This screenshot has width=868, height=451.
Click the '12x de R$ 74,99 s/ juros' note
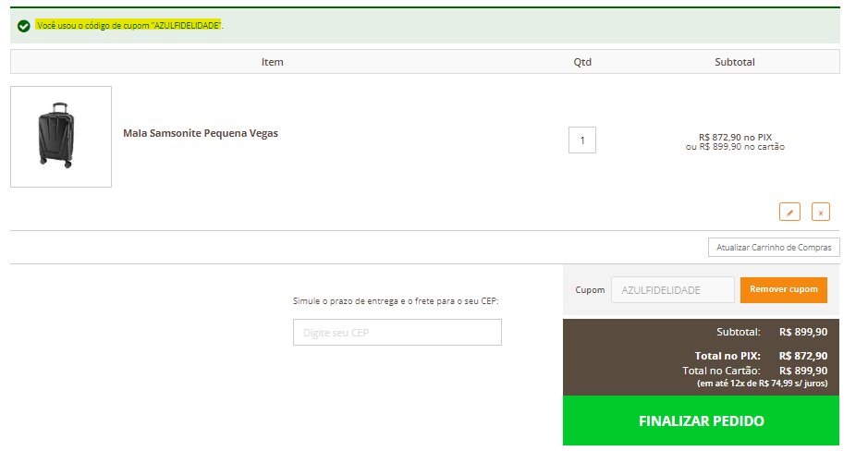point(763,383)
